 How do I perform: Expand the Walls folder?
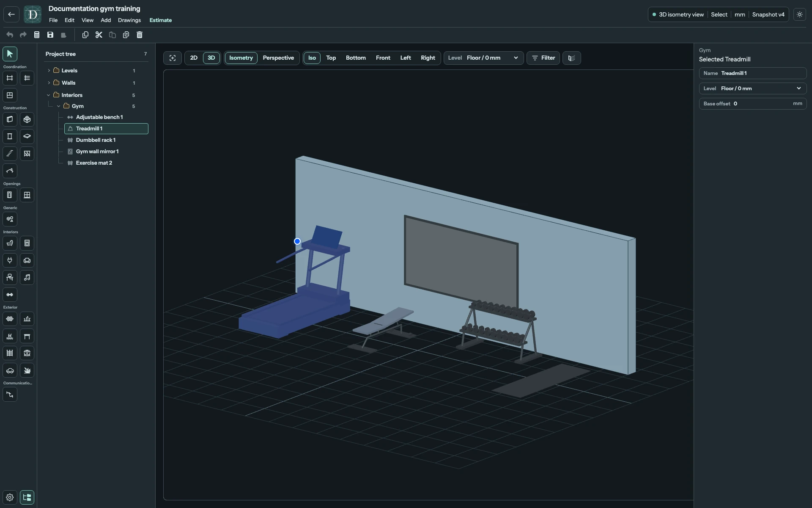pyautogui.click(x=49, y=83)
